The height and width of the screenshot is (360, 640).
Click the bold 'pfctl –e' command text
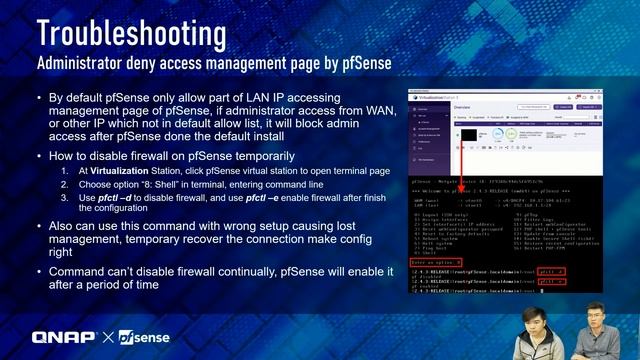click(x=262, y=198)
